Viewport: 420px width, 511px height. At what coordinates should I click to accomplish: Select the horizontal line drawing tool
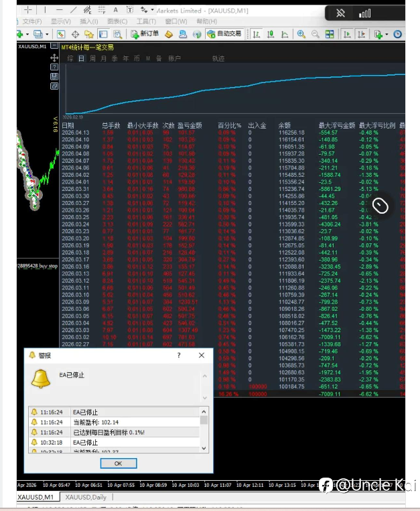tap(59, 10)
